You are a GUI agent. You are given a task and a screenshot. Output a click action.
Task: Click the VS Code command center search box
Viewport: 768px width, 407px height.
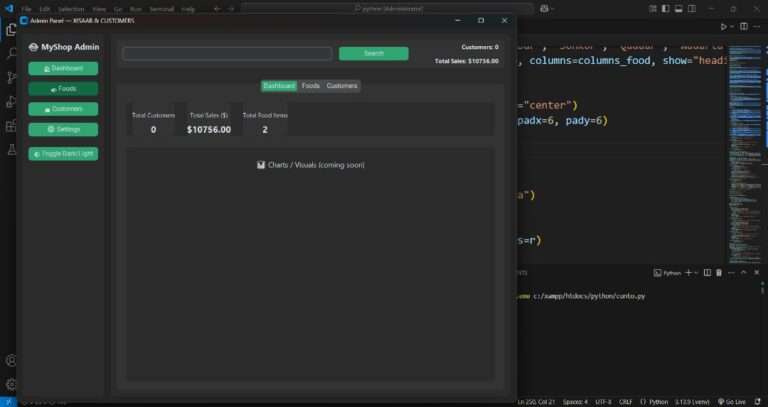387,8
